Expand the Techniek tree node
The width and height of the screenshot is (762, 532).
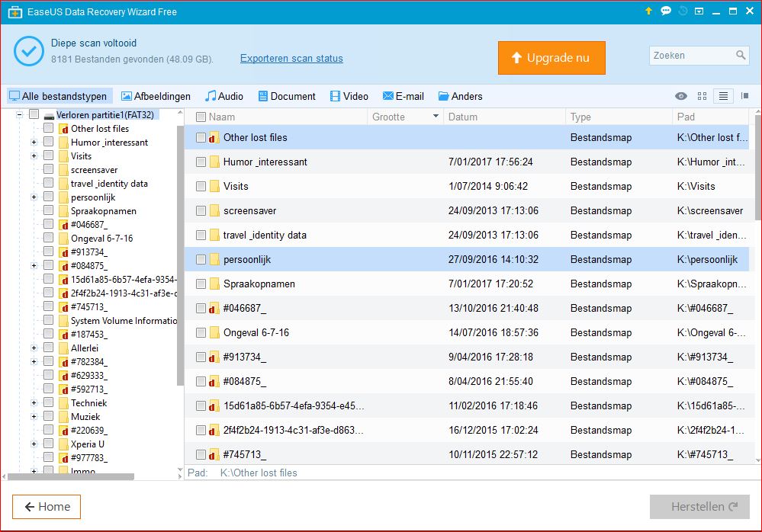[x=34, y=403]
